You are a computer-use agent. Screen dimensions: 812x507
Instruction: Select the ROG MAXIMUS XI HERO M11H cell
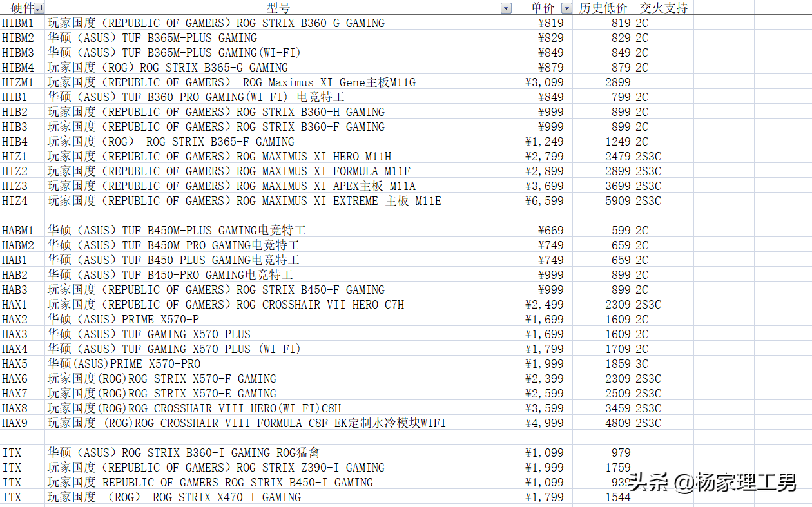[x=278, y=157]
